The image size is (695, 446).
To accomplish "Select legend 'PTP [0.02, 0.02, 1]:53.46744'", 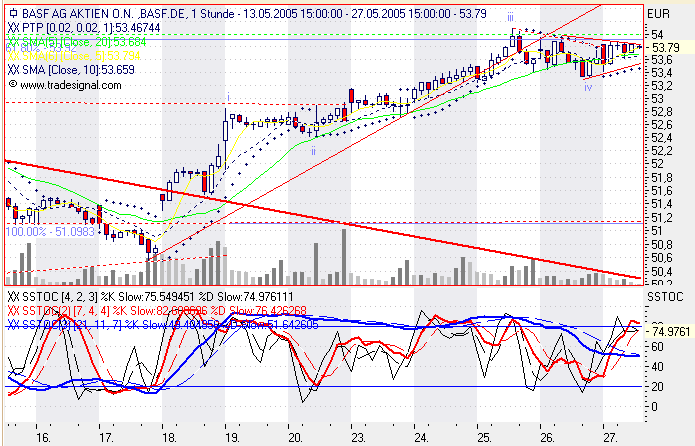I will (91, 27).
